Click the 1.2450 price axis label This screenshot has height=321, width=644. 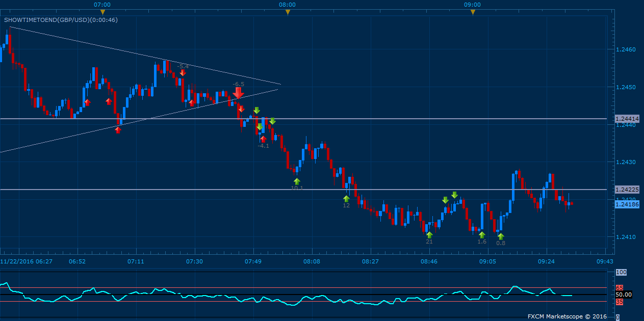click(626, 87)
